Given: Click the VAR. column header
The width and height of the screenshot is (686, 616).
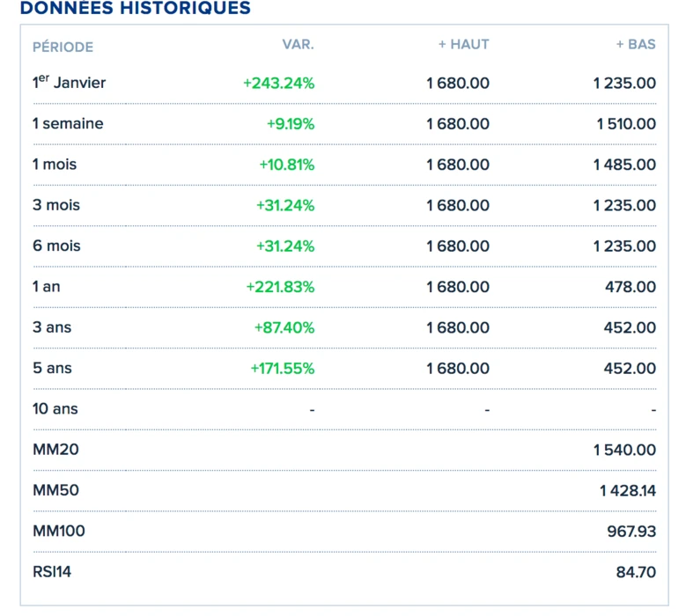Looking at the screenshot, I should point(298,44).
